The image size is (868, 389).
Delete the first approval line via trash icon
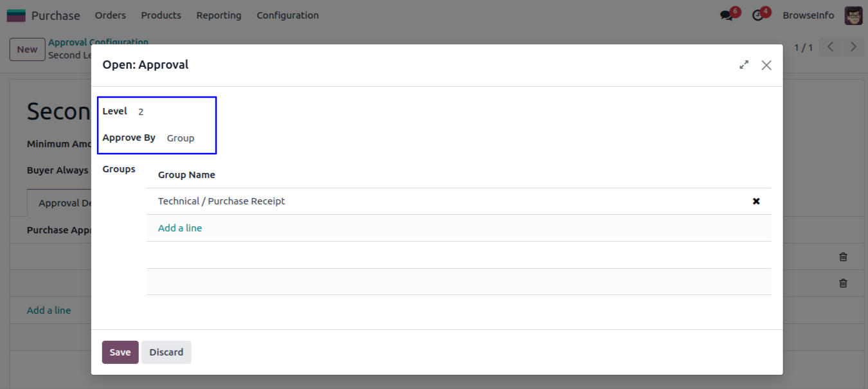(x=843, y=257)
